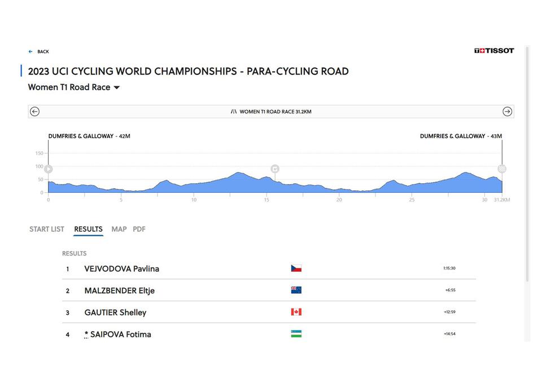This screenshot has width=542, height=392.
Task: Open the START LIST tab
Action: 47,229
